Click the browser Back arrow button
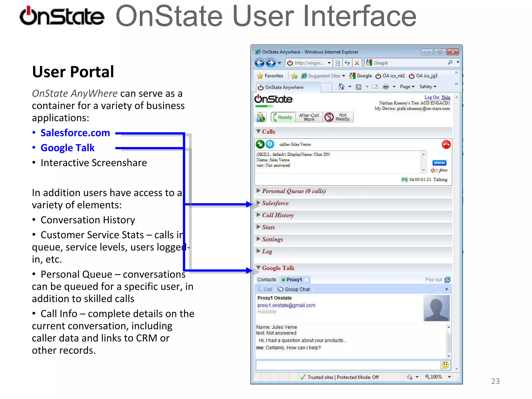This screenshot has height=399, width=532. pos(259,63)
